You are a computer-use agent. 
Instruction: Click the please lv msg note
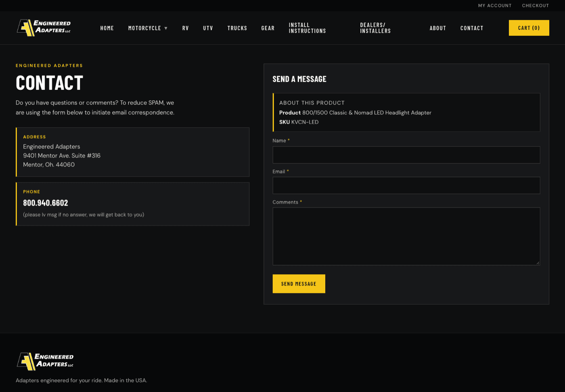84,215
